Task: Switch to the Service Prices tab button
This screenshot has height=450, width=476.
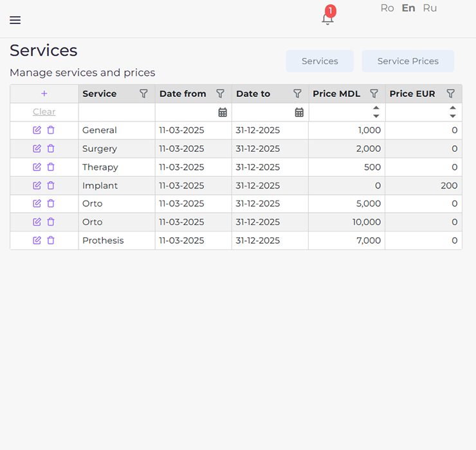Action: [408, 61]
